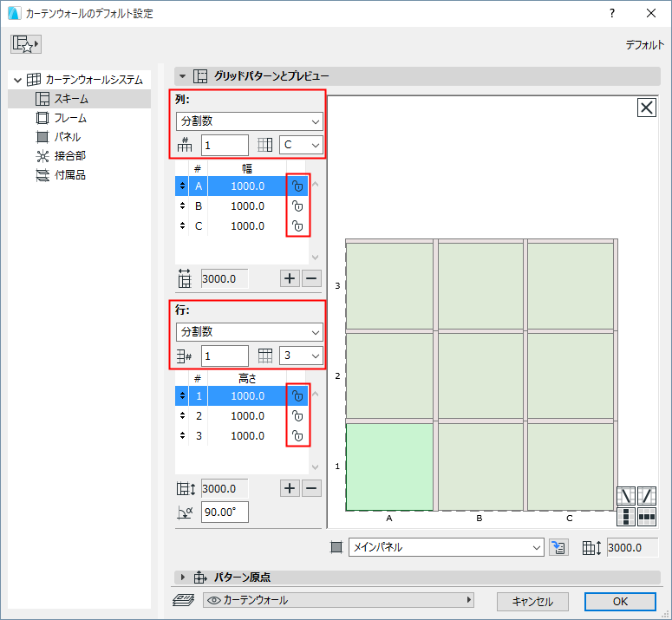Add a column with the plus button

[x=290, y=278]
